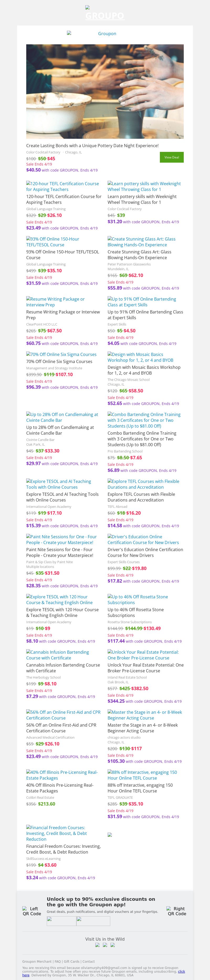Click the last social icon under Visit Us
The image size is (210, 980).
113,945
